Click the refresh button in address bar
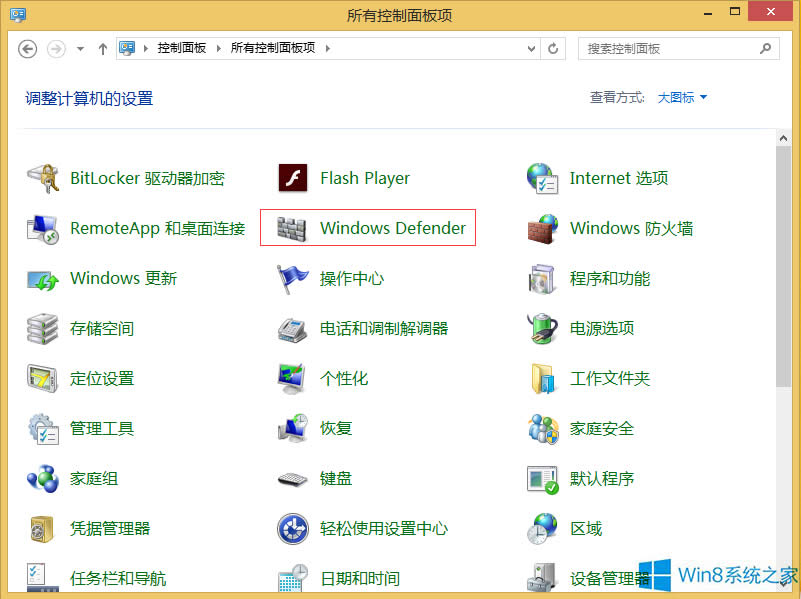The width and height of the screenshot is (801, 599). (553, 47)
